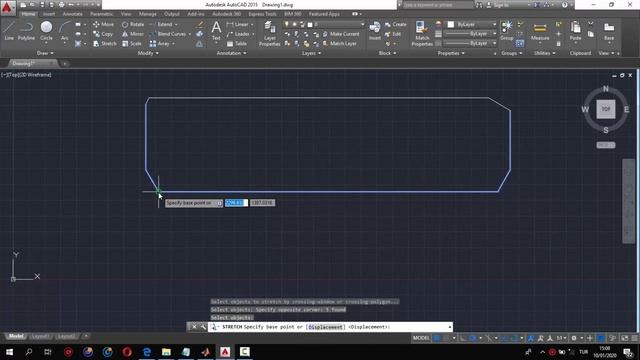The width and height of the screenshot is (640, 360).
Task: Click the Text annotation tool
Action: (216, 31)
